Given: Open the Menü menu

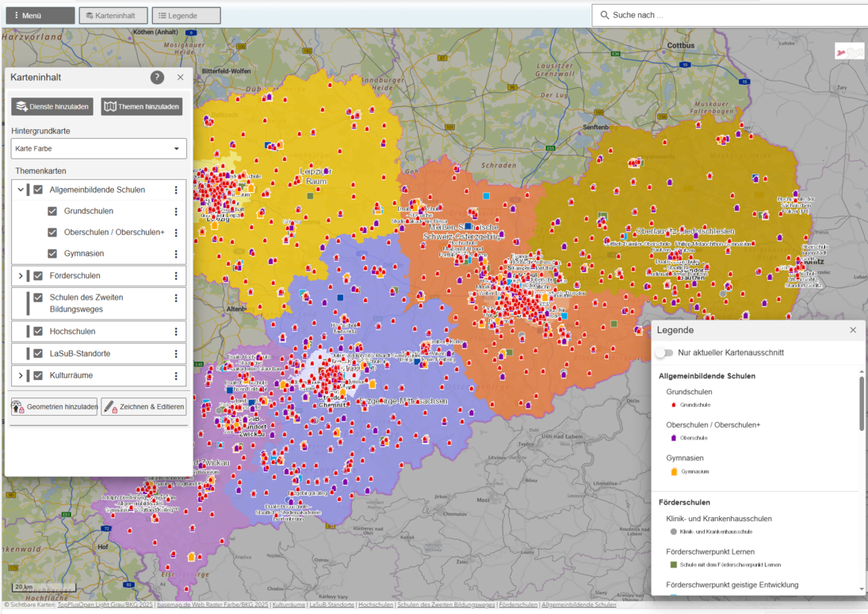Looking at the screenshot, I should tap(39, 14).
